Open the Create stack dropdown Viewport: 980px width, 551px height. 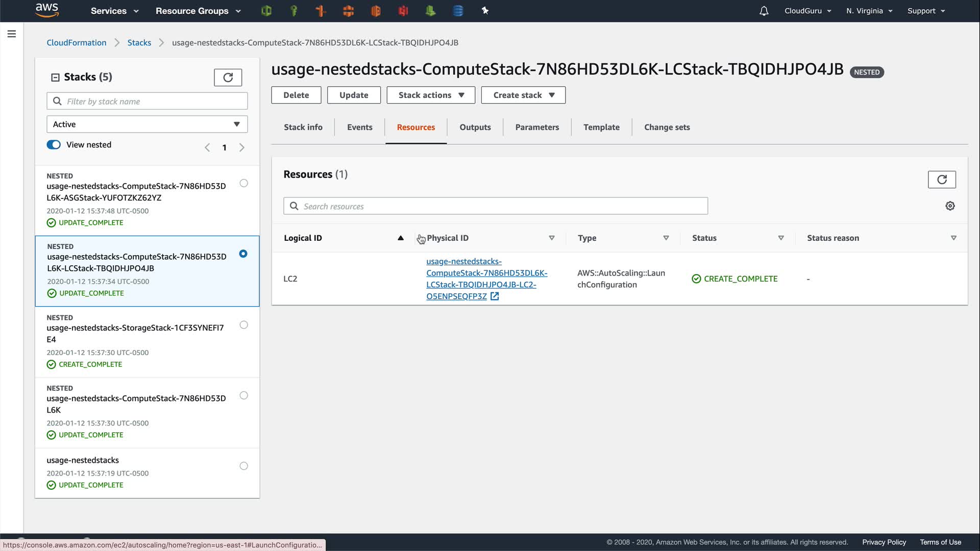[x=523, y=95]
